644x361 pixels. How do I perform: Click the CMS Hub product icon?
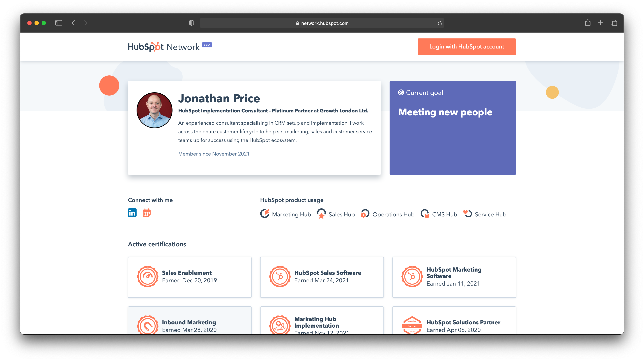coord(425,214)
